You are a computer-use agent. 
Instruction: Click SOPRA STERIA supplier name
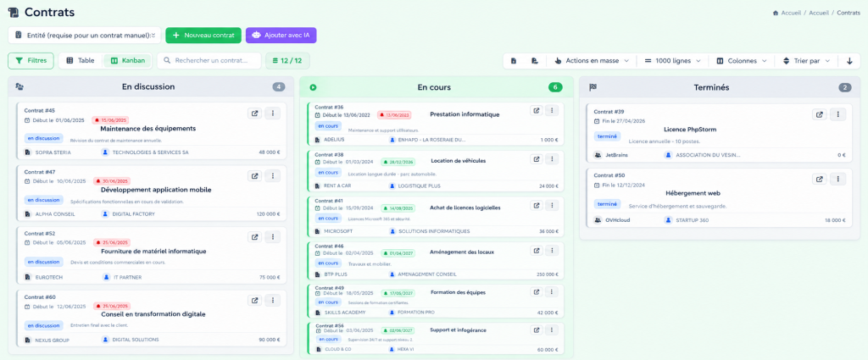coord(53,152)
